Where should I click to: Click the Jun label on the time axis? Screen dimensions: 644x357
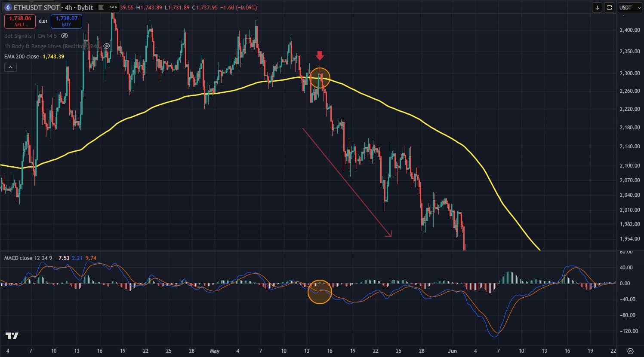coord(452,351)
